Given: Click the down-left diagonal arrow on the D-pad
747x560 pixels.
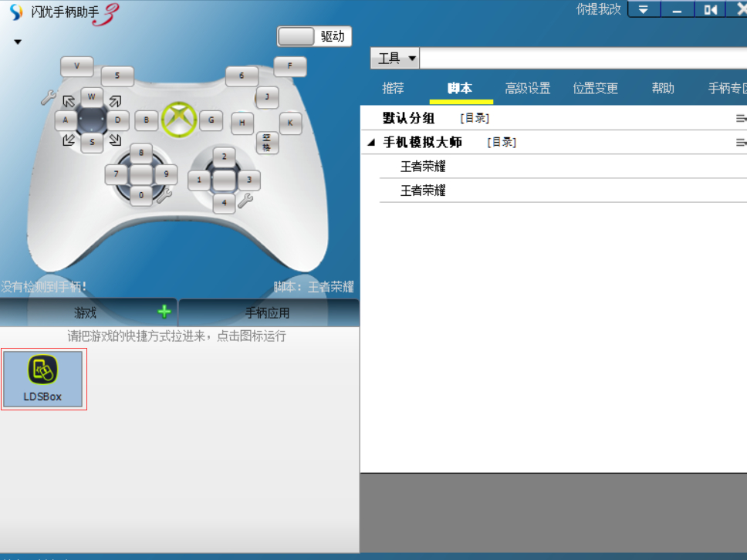Looking at the screenshot, I should (x=69, y=140).
